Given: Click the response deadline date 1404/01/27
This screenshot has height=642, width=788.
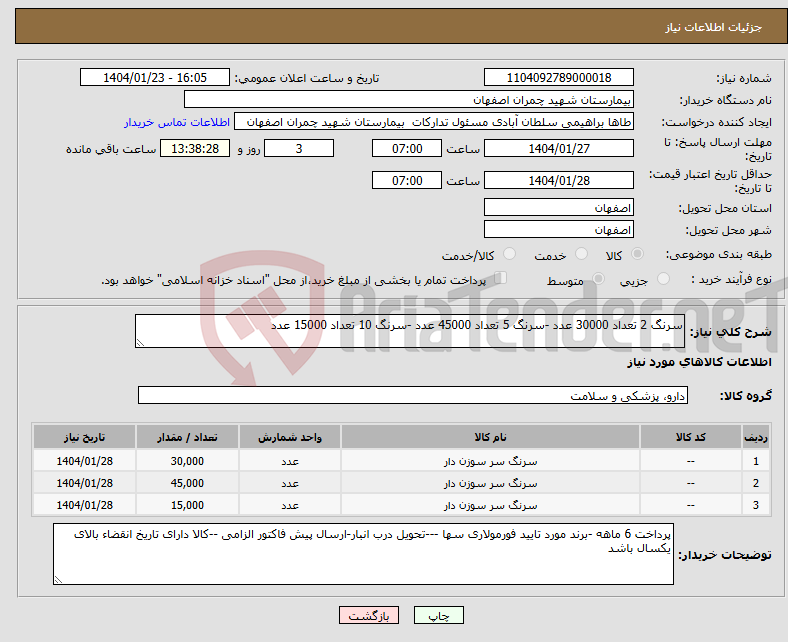Looking at the screenshot, I should click(558, 148).
